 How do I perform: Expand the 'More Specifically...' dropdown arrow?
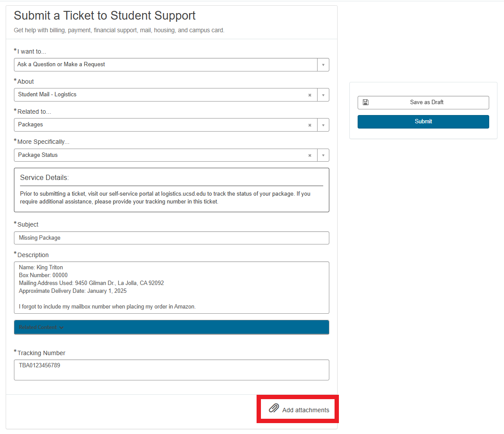coord(323,156)
